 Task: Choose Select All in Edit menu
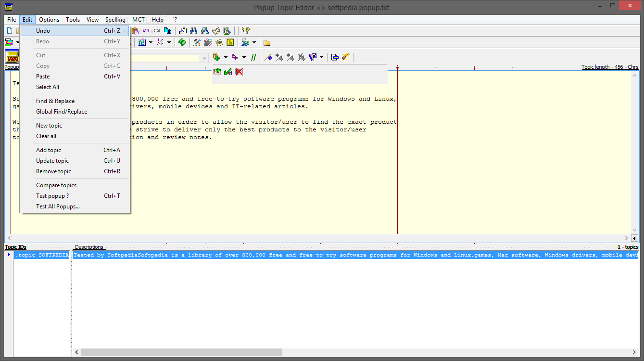[75, 87]
